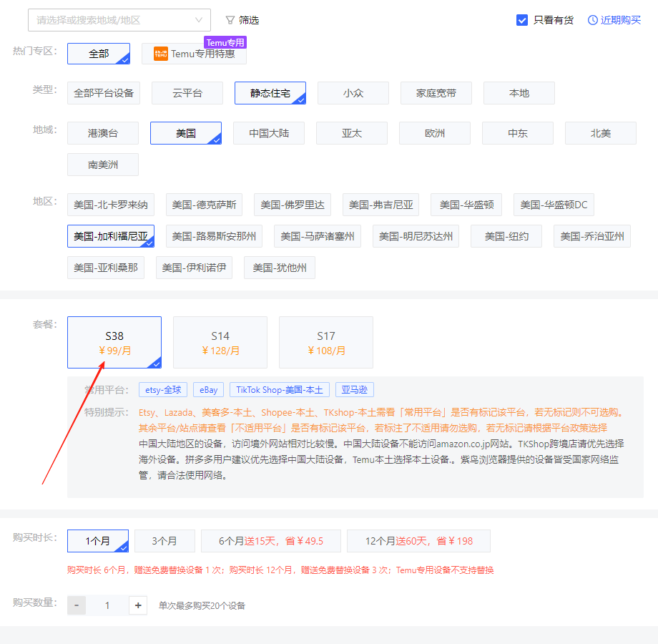
Task: Choose the 北美 region
Action: [601, 133]
